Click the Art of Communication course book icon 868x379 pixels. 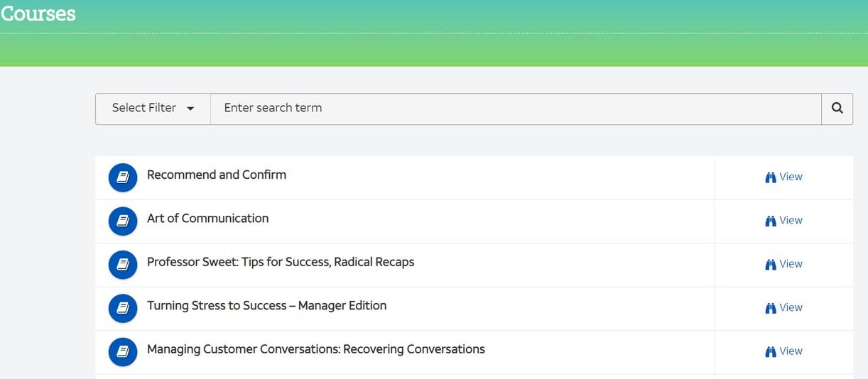click(123, 221)
